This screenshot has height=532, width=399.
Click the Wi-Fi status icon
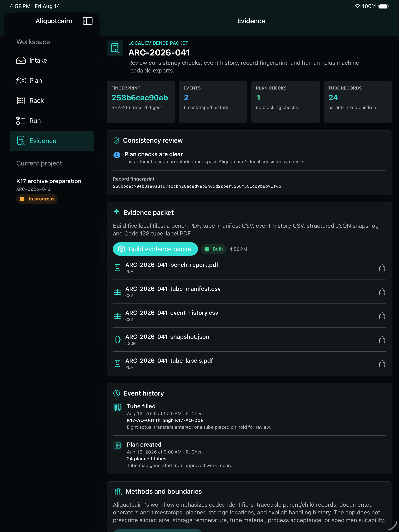click(x=357, y=6)
